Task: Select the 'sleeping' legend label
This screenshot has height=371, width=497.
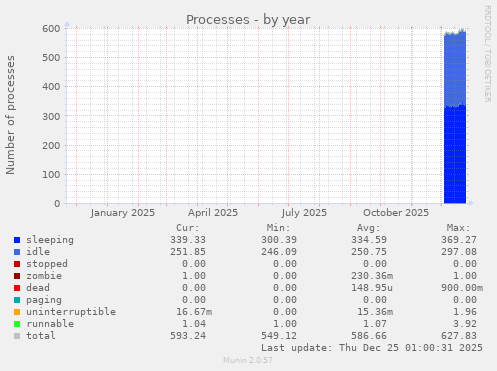Action: (x=50, y=240)
